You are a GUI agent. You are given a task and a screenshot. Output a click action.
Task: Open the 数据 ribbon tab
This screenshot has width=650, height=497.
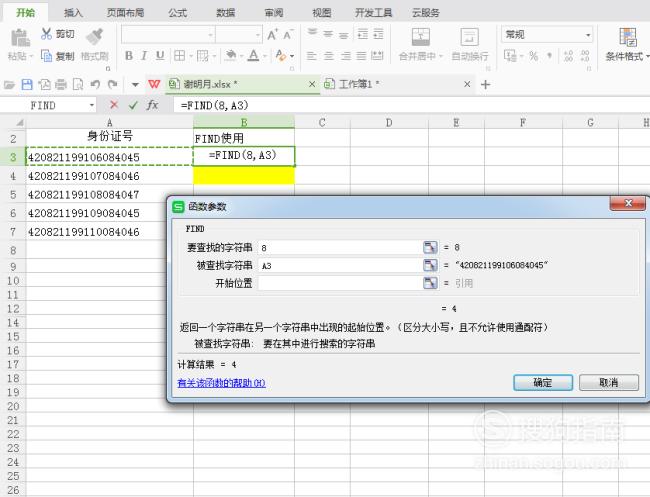[x=226, y=13]
